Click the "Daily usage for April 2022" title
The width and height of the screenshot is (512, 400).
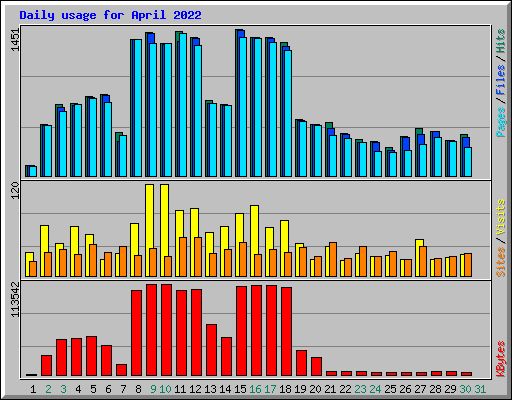point(110,15)
